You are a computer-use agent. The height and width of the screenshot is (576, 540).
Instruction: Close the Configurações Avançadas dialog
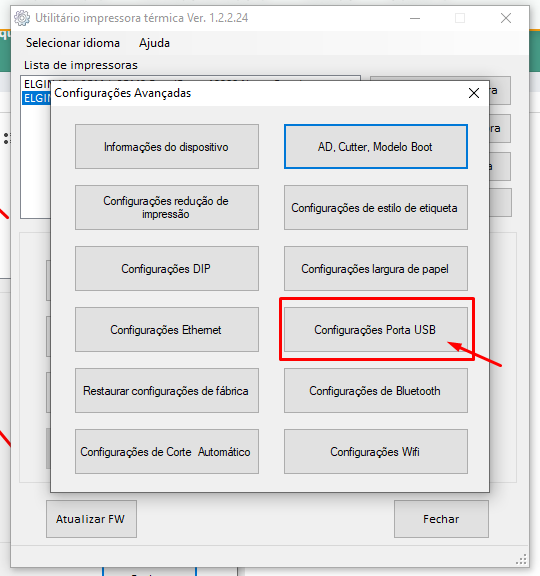474,93
